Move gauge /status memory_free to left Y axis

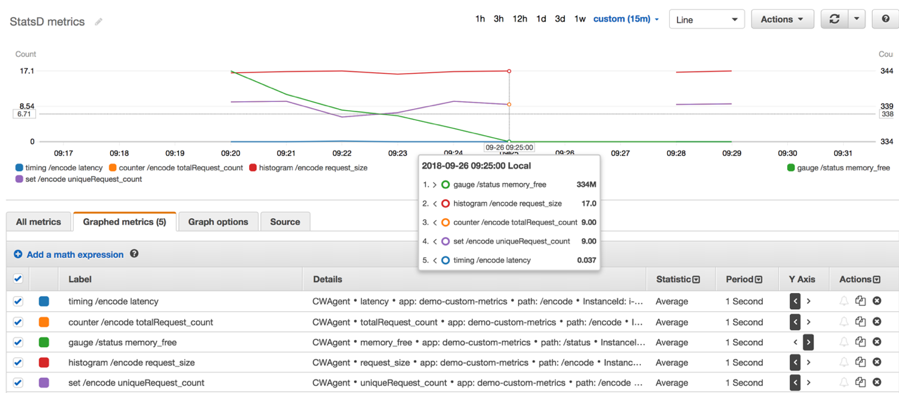point(795,343)
